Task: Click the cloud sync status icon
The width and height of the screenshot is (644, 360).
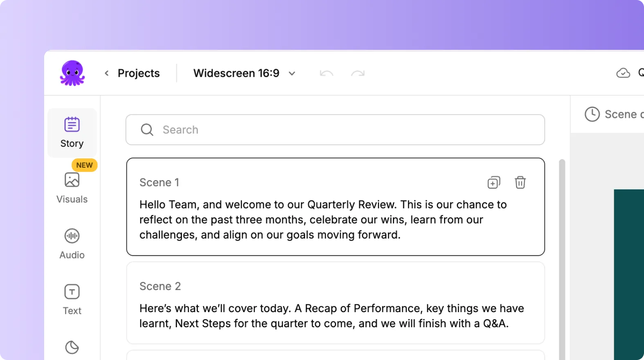Action: (x=623, y=73)
